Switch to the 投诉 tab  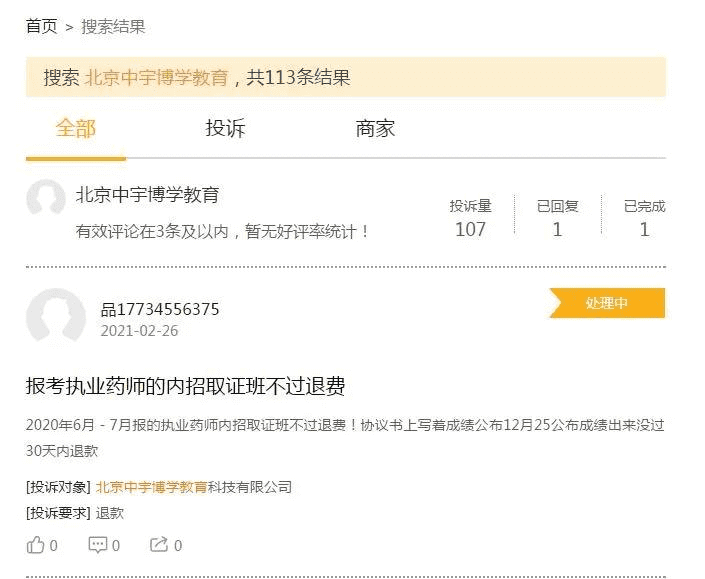tap(225, 129)
